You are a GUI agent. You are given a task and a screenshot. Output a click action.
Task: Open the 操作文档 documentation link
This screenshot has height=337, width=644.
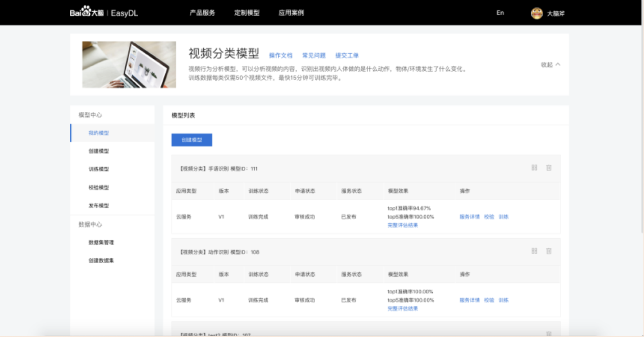coord(280,55)
